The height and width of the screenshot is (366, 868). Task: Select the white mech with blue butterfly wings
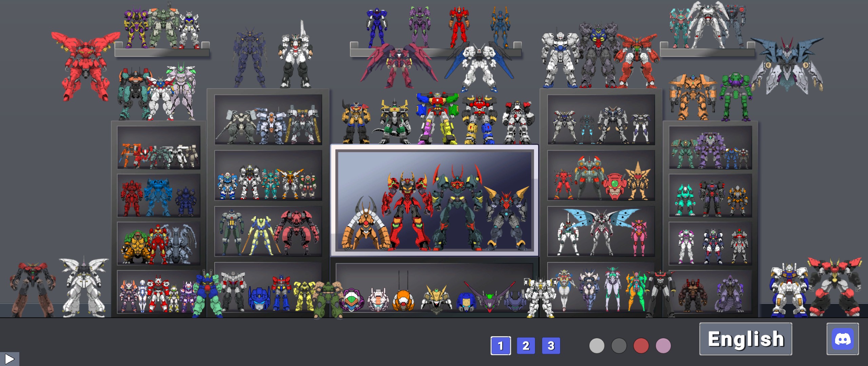[x=601, y=230]
